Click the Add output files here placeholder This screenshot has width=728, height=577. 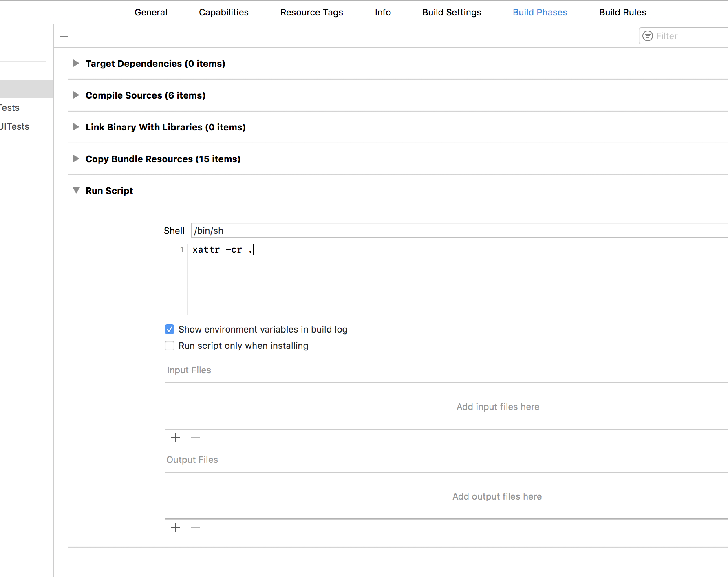[497, 496]
